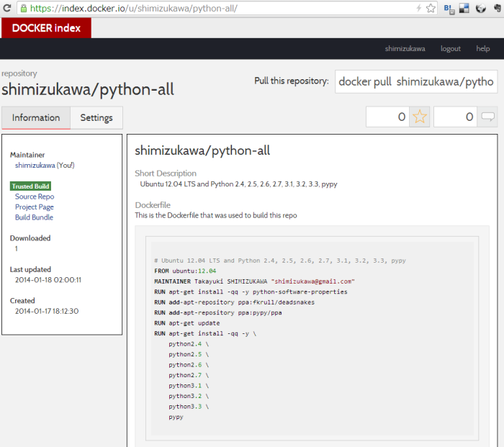This screenshot has width=504, height=447.
Task: Click the final 'pypy' code line
Action: tap(176, 417)
